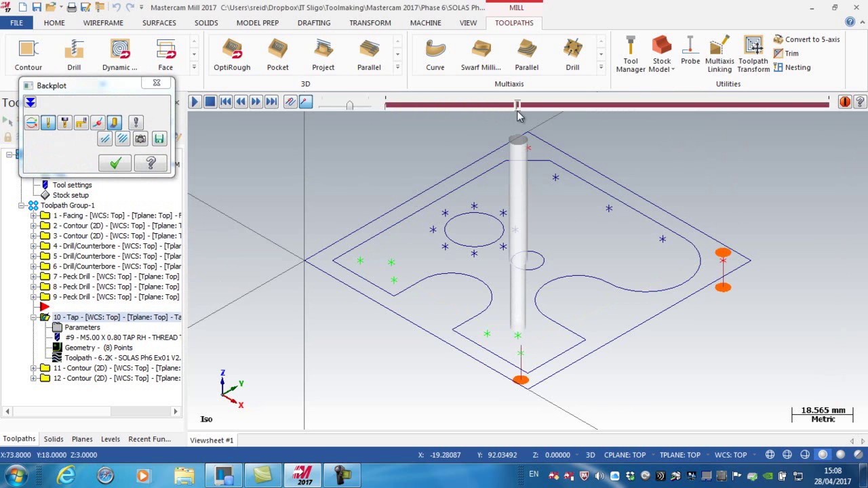Open the Probe utility
868x488 pixels.
click(690, 52)
